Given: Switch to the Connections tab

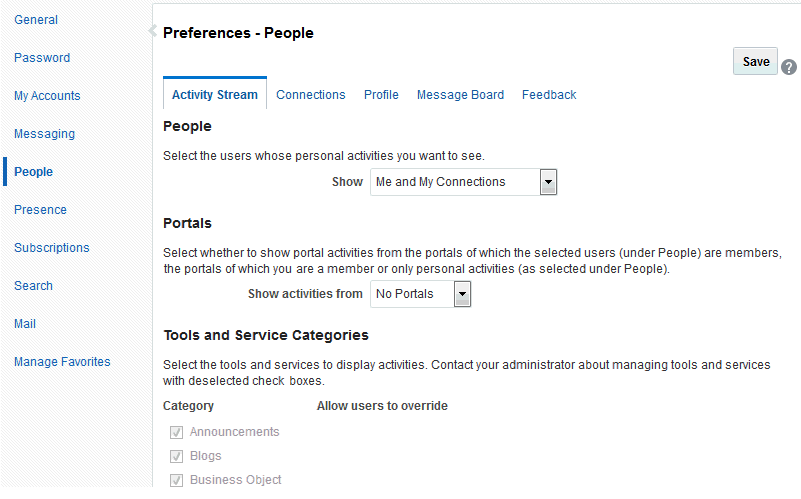Looking at the screenshot, I should [x=311, y=95].
